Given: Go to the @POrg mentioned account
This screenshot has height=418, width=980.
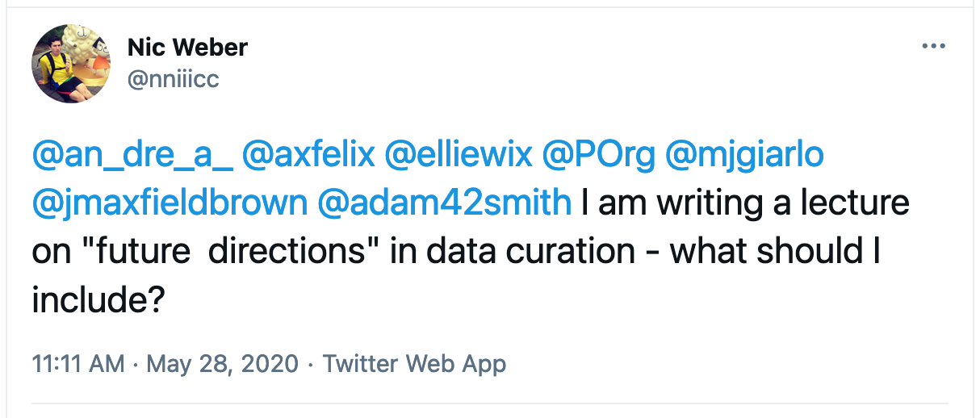Looking at the screenshot, I should [598, 155].
